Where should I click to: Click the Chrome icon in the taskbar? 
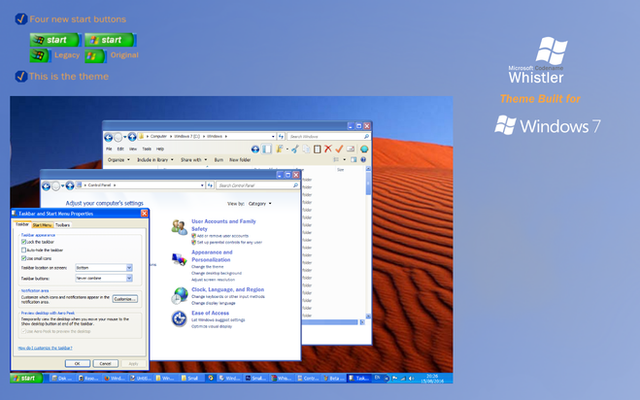click(x=211, y=378)
